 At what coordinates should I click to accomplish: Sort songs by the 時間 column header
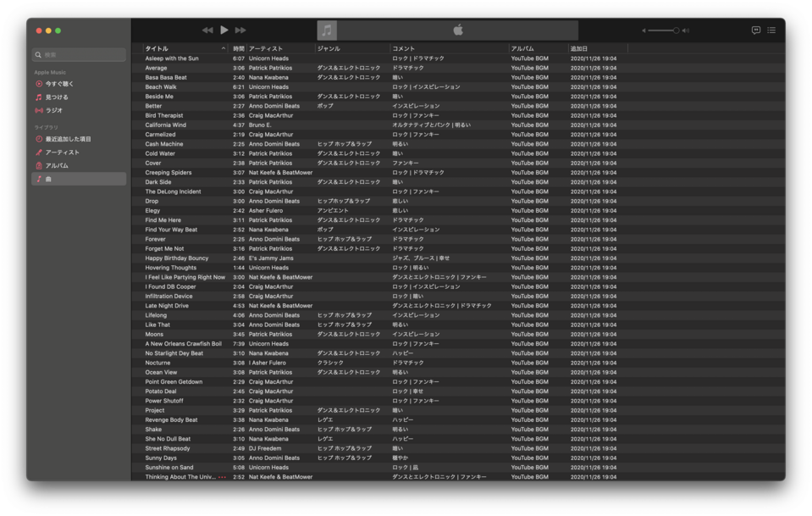[x=239, y=48]
